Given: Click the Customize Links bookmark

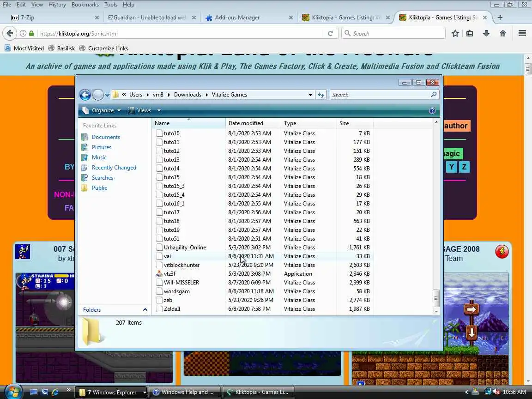Looking at the screenshot, I should pyautogui.click(x=103, y=48).
